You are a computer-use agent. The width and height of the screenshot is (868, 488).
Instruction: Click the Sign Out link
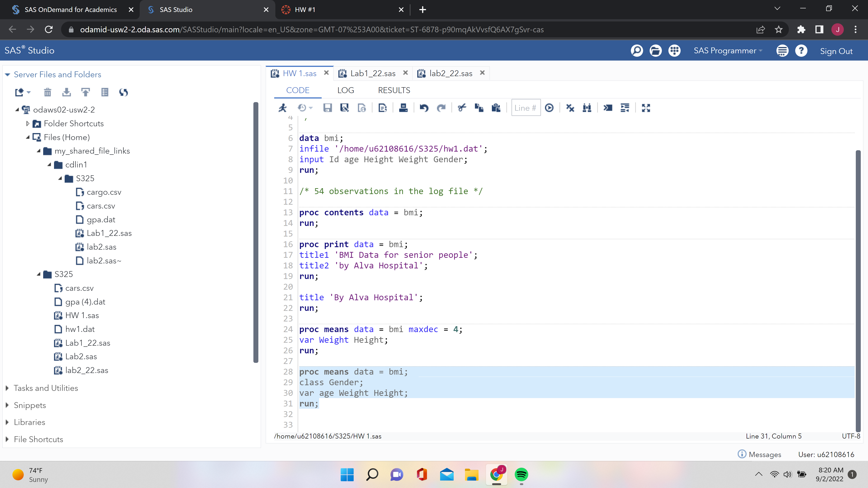click(836, 51)
